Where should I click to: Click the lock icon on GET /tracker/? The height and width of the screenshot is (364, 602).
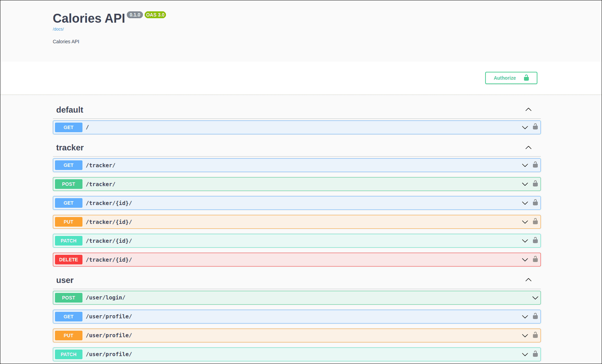[x=535, y=165]
